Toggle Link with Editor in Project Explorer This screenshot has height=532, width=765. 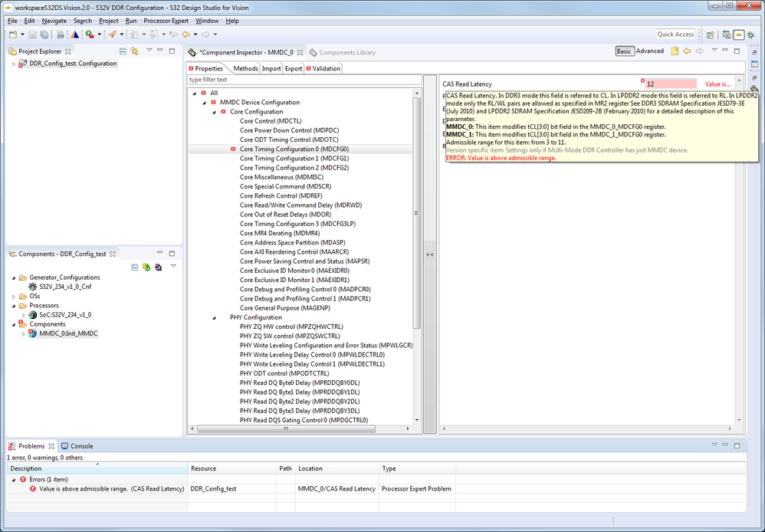135,51
